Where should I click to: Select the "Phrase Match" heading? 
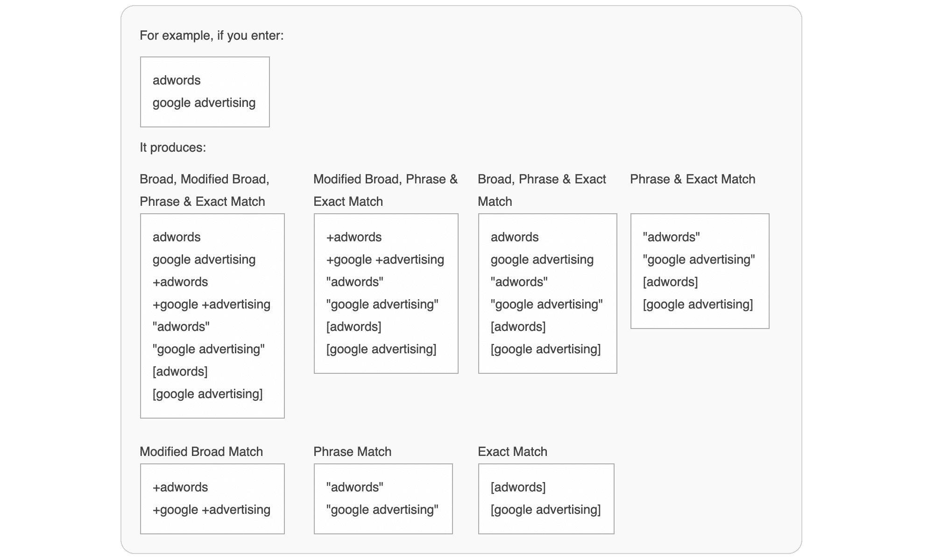(352, 452)
